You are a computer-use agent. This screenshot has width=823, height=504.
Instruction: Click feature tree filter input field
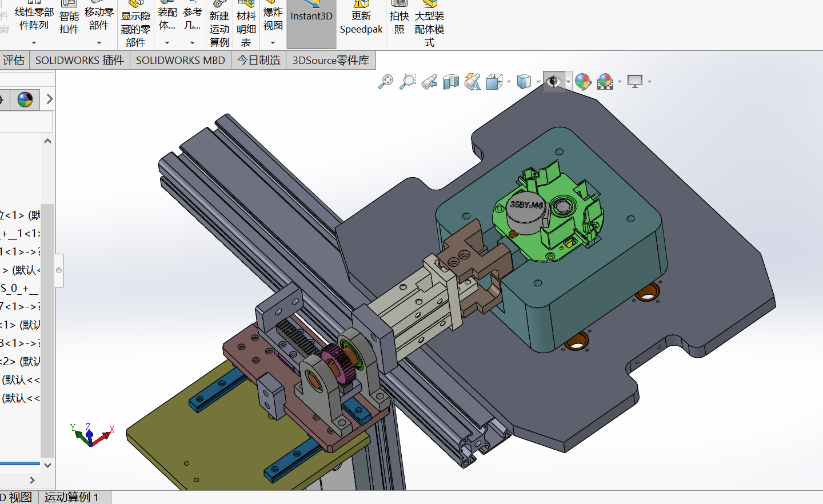coord(26,122)
